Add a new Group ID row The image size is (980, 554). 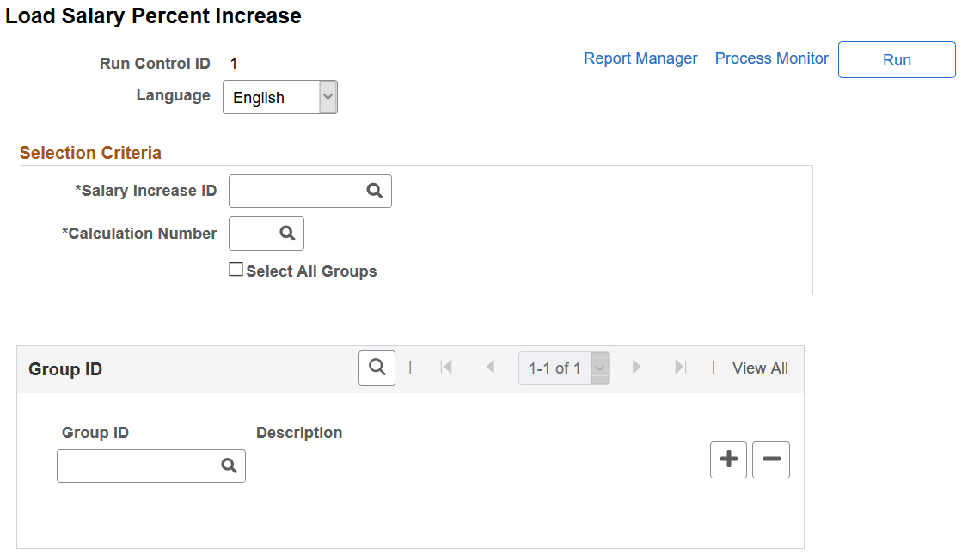tap(728, 460)
